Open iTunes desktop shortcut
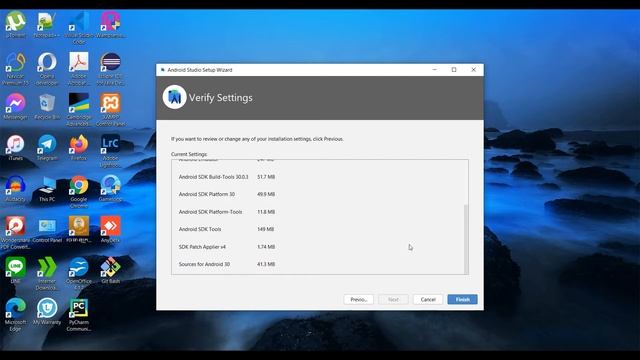The image size is (640, 360). click(x=16, y=147)
